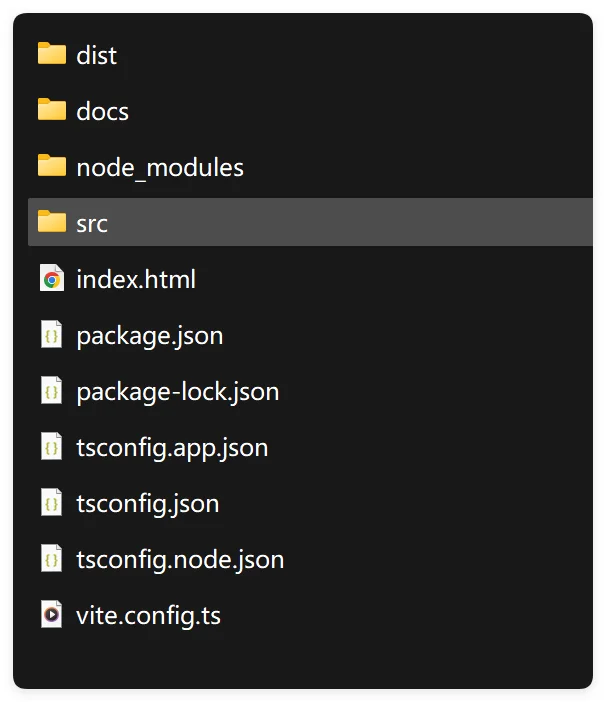Click the dist folder icon
The width and height of the screenshot is (606, 702).
[52, 54]
